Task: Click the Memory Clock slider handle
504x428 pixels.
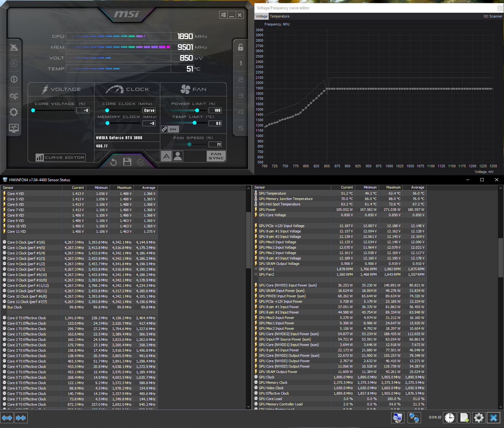Action: tap(107, 123)
